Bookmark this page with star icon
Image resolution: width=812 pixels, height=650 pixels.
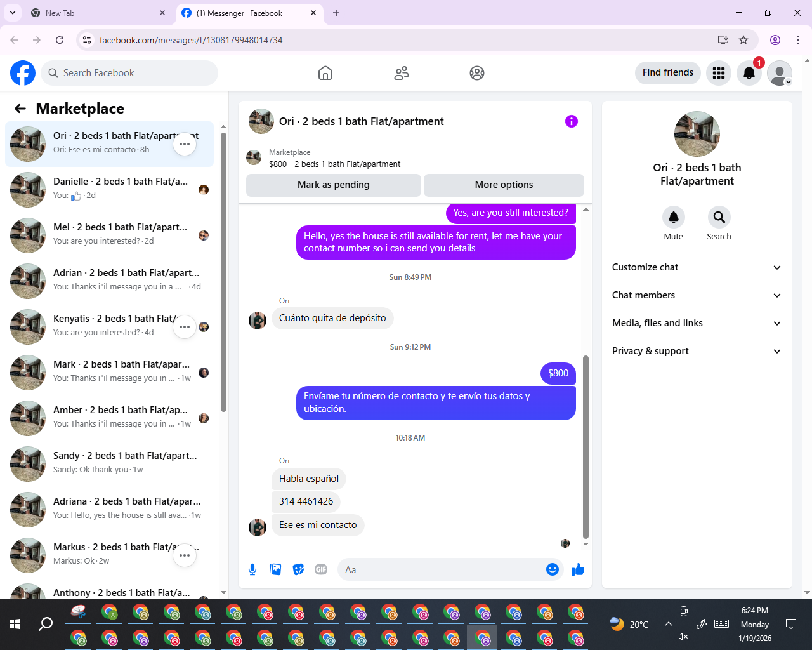coord(743,40)
